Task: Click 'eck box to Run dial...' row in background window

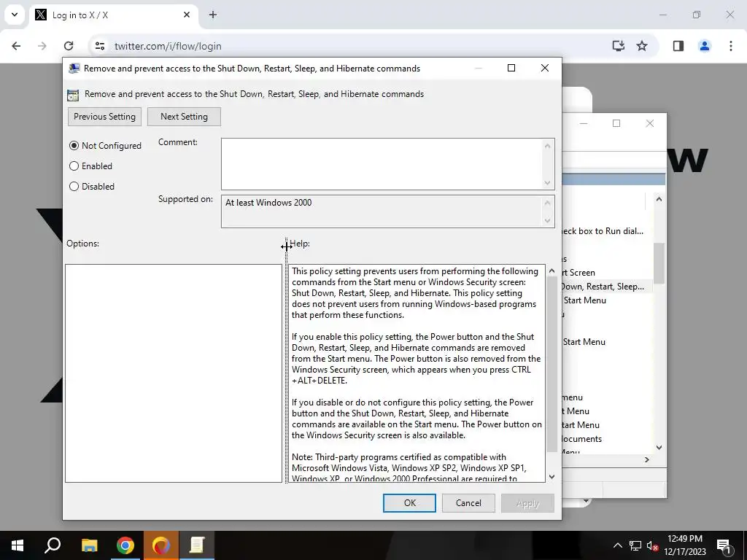Action: 603,231
